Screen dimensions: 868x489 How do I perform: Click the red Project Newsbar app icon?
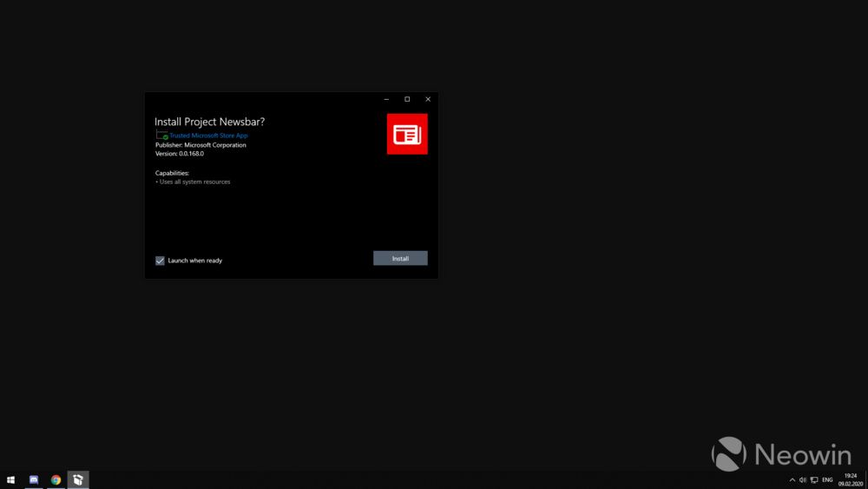tap(407, 134)
